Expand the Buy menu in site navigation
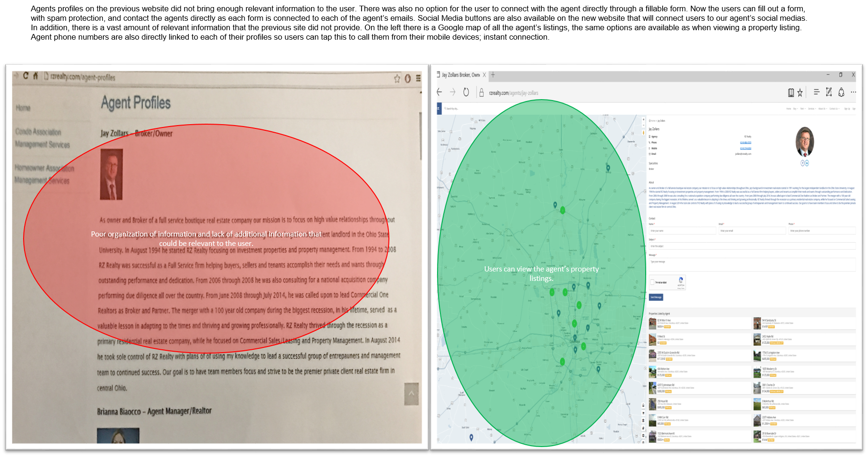The width and height of the screenshot is (868, 457). click(x=795, y=109)
